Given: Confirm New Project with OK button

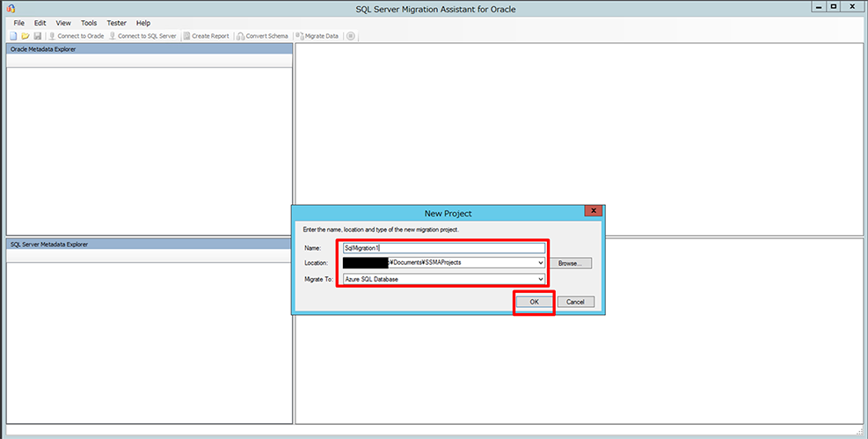Looking at the screenshot, I should click(x=534, y=302).
